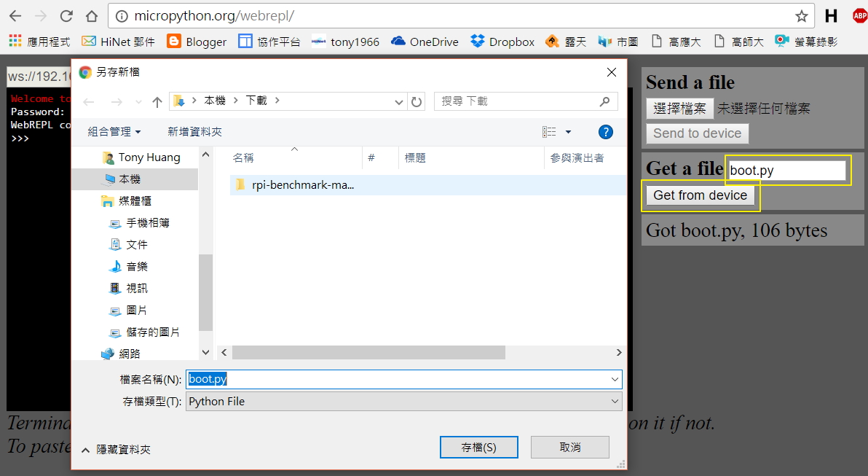The image size is (868, 476).
Task: Select 視訊 in the navigation tree
Action: pos(128,289)
